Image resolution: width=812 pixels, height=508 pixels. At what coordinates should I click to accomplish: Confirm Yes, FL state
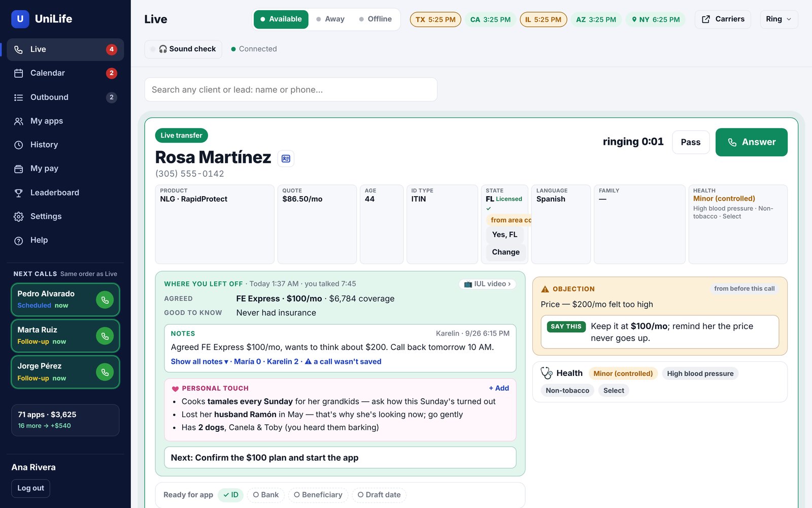tap(505, 235)
